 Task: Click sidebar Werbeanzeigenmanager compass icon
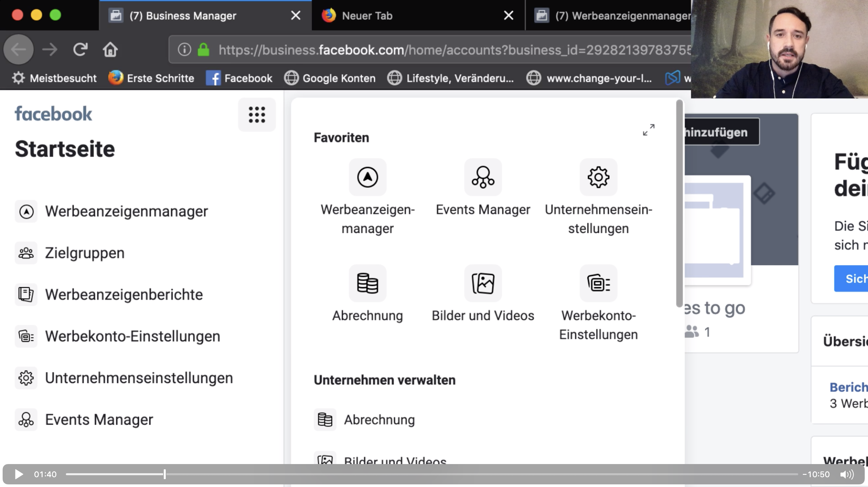coord(26,211)
